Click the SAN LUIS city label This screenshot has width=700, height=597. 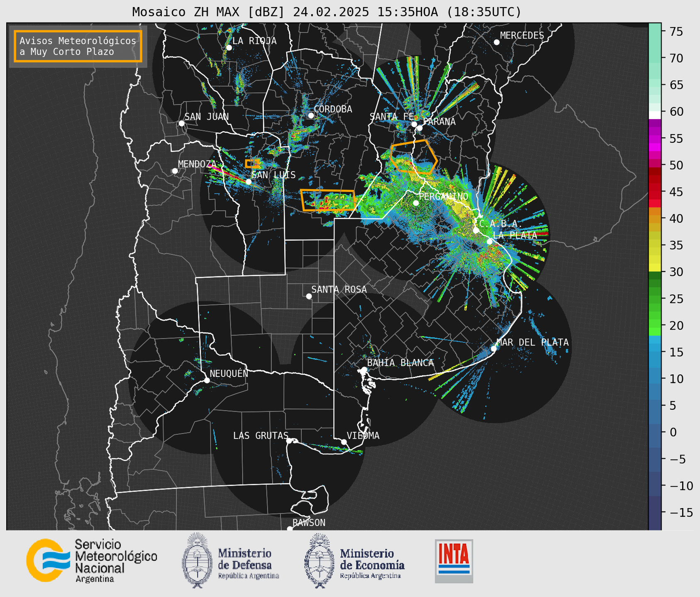pos(274,175)
